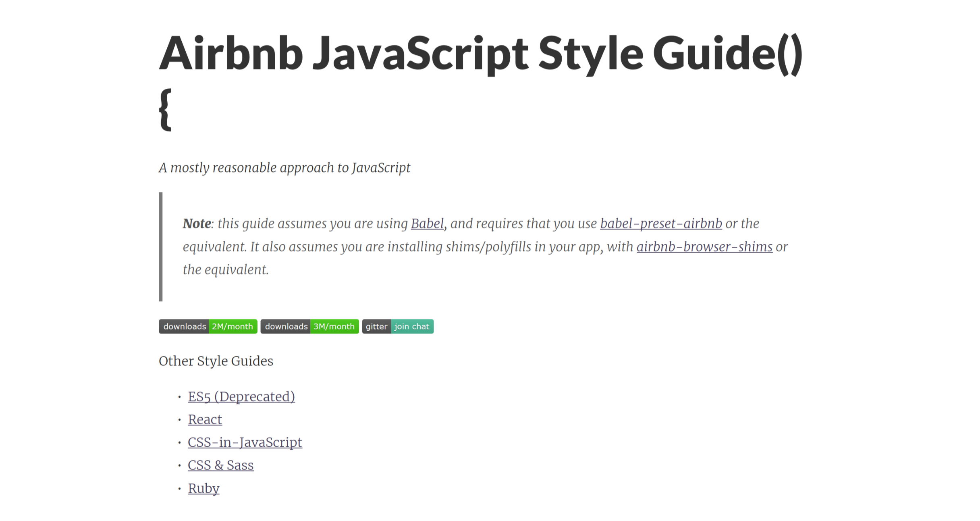Follow the airbnb-browser-shims link
The image size is (980, 521).
(x=704, y=247)
